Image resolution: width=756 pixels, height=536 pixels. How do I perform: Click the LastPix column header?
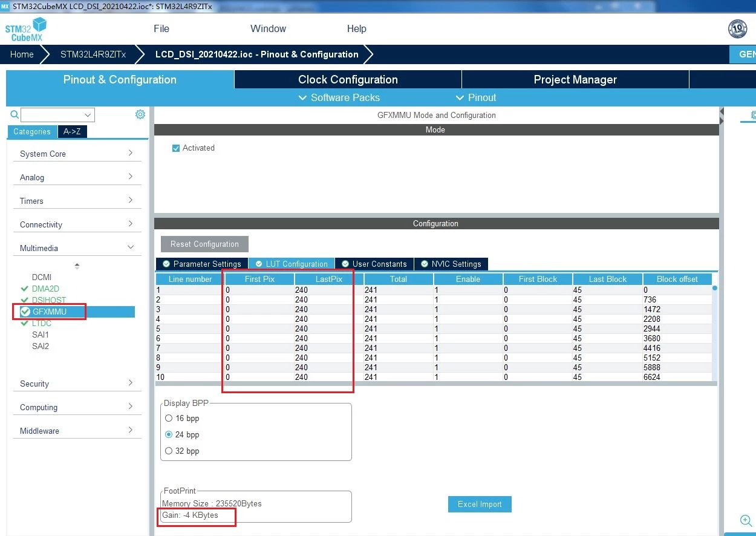pos(329,279)
